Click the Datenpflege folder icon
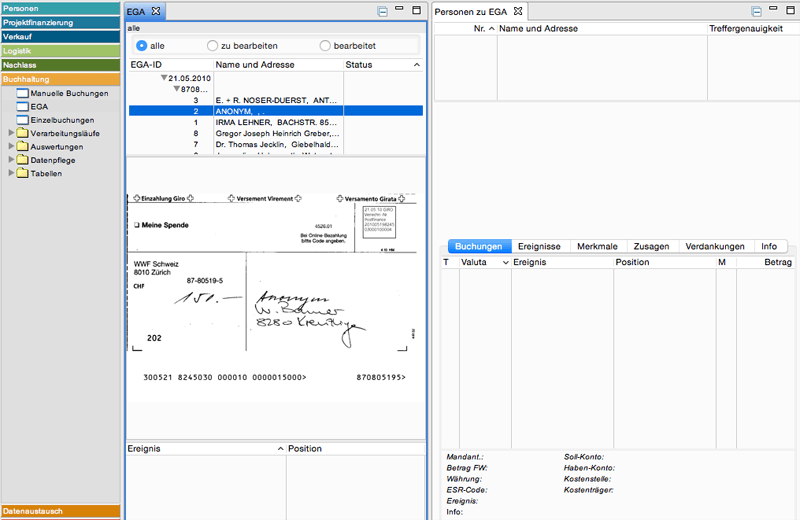The width and height of the screenshot is (800, 520). [x=22, y=159]
